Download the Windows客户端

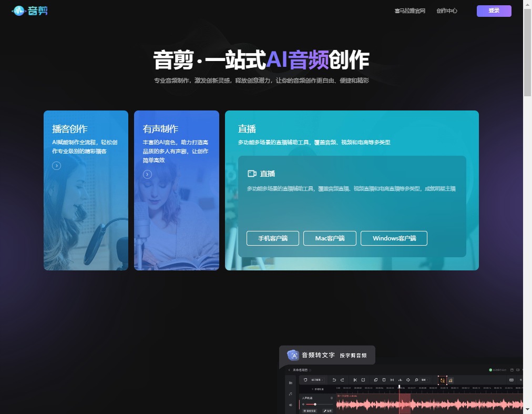394,238
